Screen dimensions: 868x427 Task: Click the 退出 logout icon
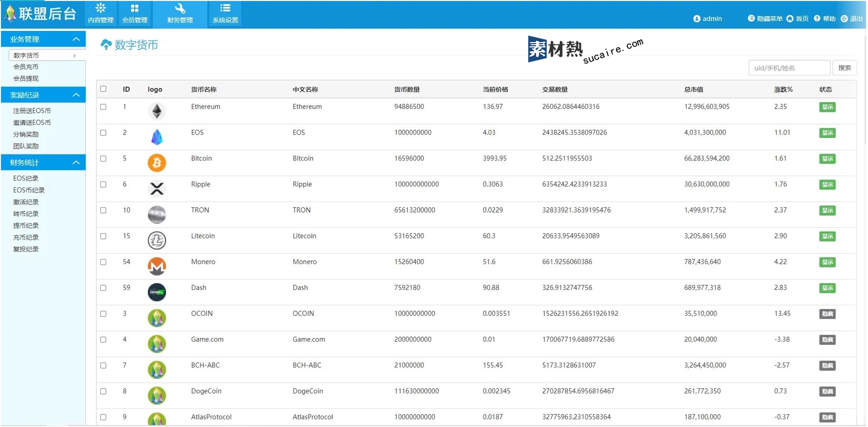click(844, 19)
